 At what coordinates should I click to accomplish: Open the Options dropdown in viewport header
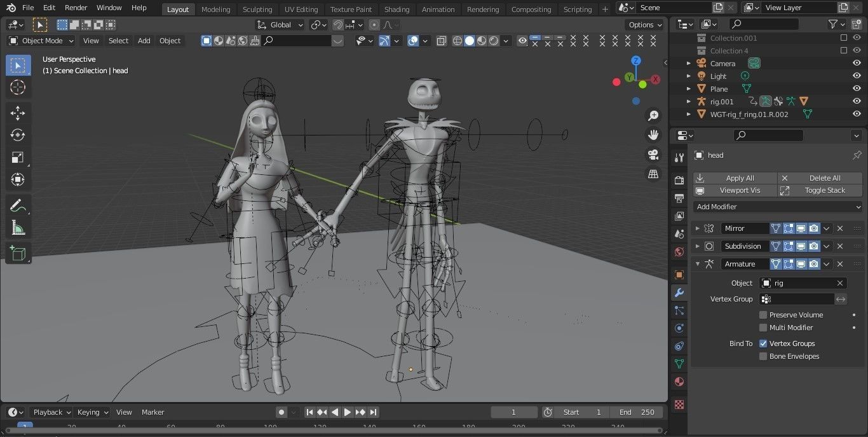pos(646,25)
